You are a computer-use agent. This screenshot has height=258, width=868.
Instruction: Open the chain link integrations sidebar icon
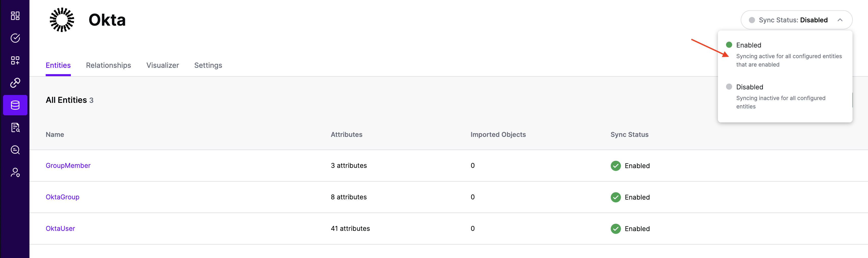[15, 83]
